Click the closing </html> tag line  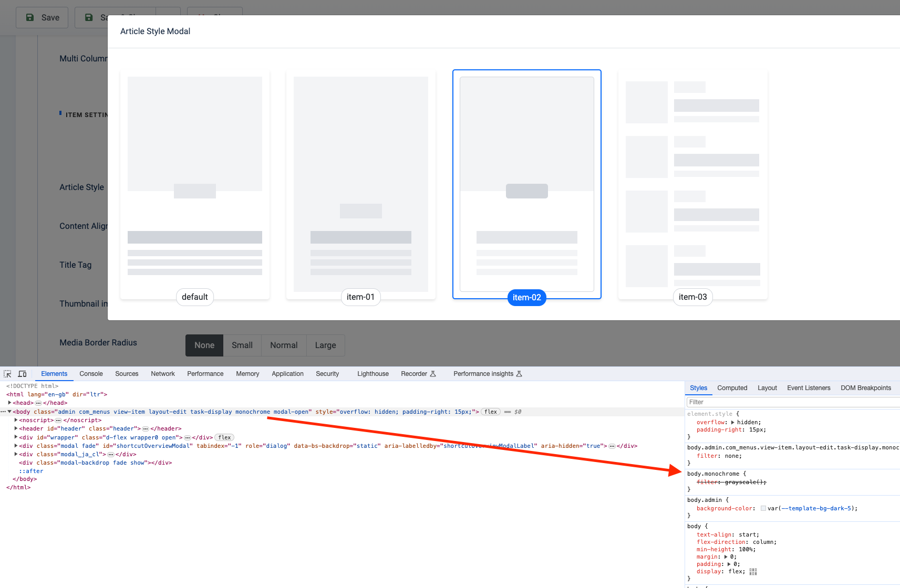click(x=18, y=487)
